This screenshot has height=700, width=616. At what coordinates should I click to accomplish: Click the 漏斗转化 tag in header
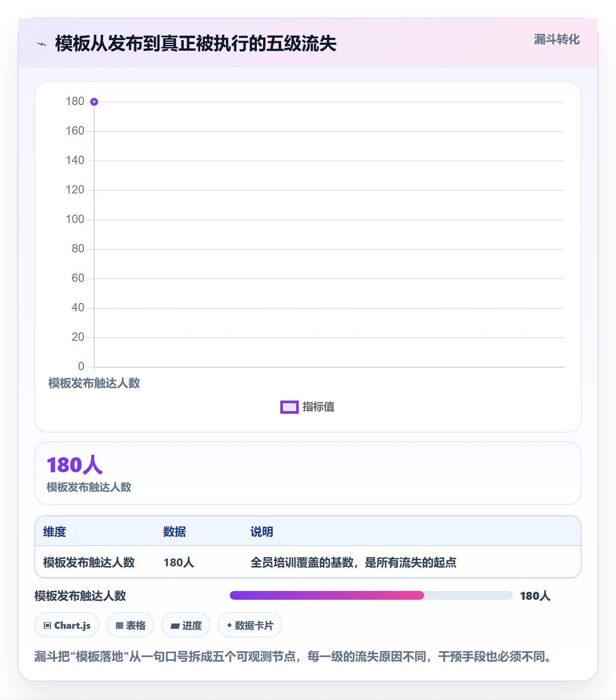click(x=557, y=40)
